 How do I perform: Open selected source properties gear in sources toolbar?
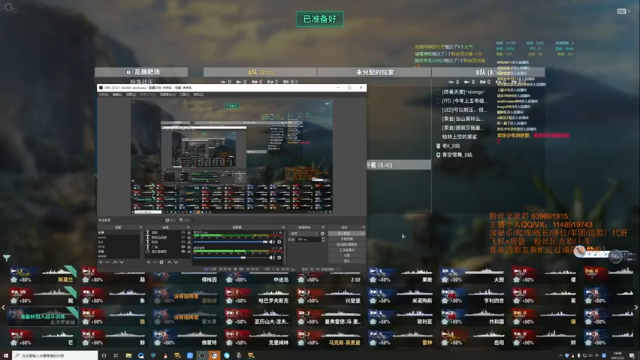tap(161, 262)
